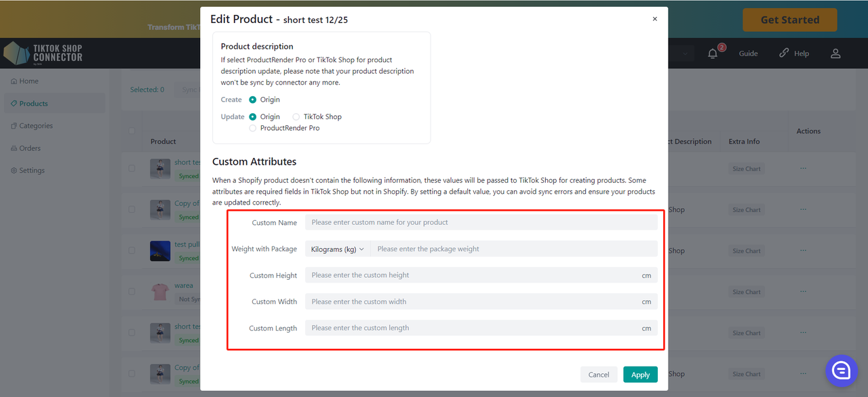Click the notification bell icon
868x397 pixels.
713,54
